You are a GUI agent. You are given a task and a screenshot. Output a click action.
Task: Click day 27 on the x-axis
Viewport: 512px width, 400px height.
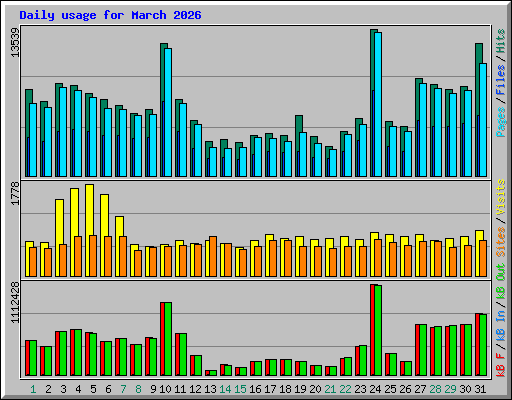[420, 389]
